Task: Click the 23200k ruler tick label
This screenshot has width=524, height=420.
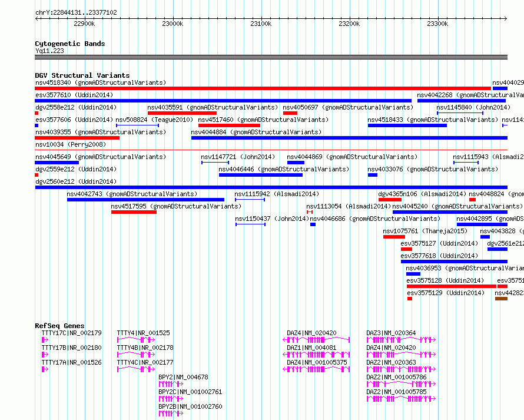Action: pyautogui.click(x=349, y=24)
